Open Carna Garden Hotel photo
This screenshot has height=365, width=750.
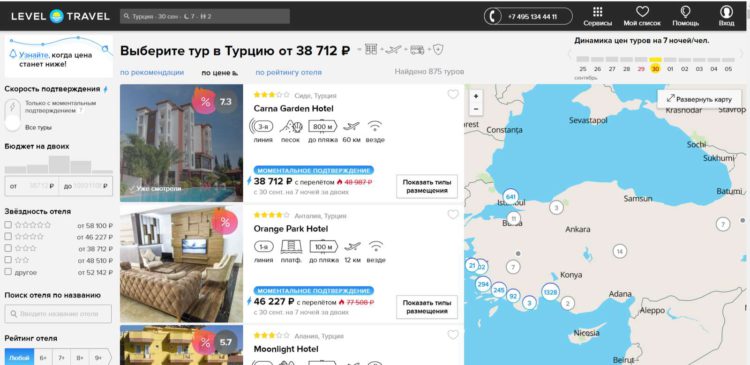point(181,143)
